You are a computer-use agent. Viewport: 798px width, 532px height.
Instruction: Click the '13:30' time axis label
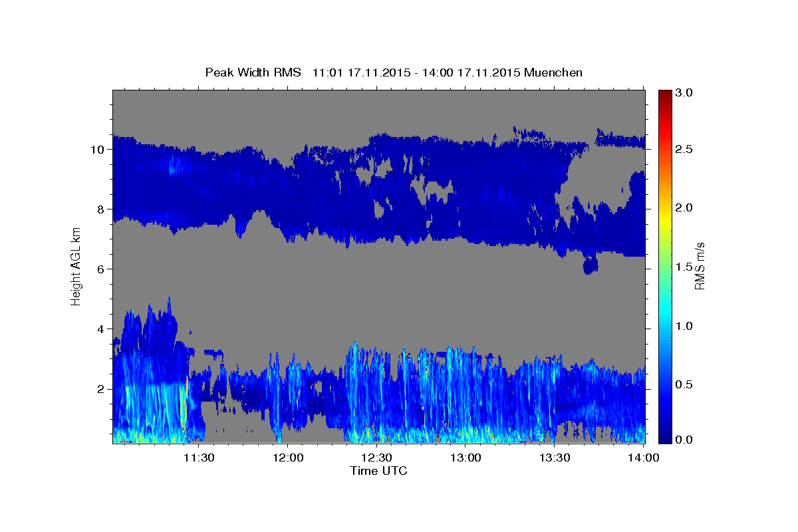coord(555,458)
